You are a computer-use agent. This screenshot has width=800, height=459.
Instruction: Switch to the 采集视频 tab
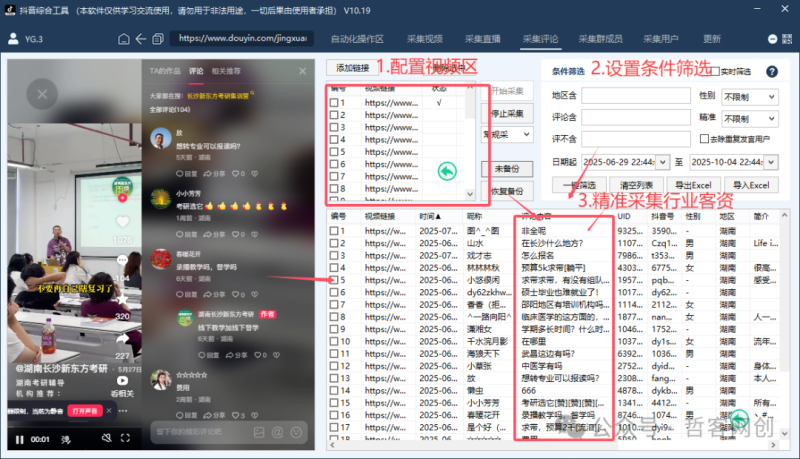(x=424, y=39)
